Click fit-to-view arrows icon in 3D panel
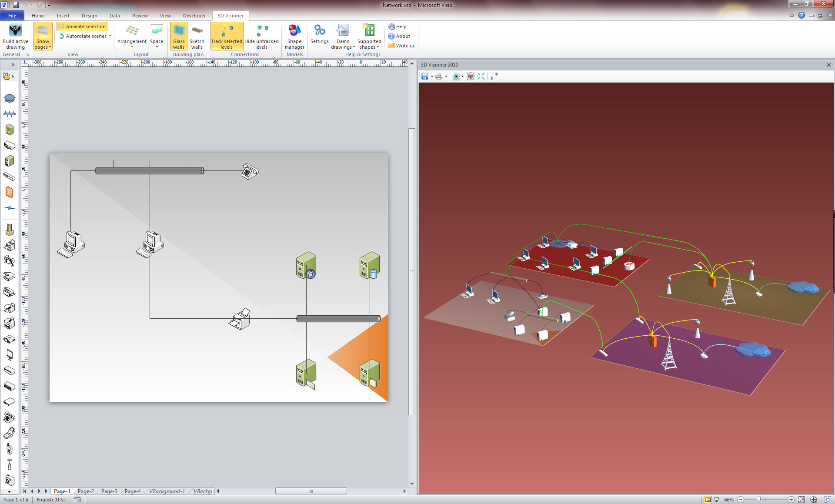The width and height of the screenshot is (835, 504). click(481, 76)
